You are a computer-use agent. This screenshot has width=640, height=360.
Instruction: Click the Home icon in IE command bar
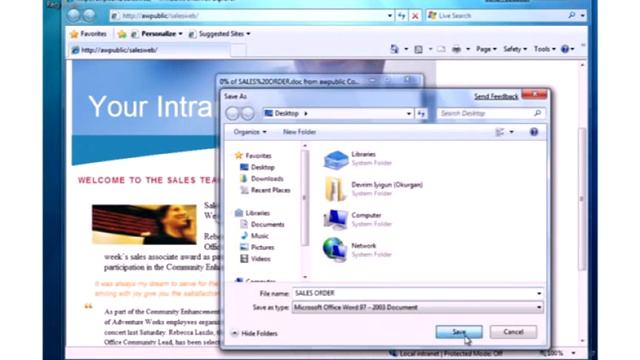pos(394,49)
